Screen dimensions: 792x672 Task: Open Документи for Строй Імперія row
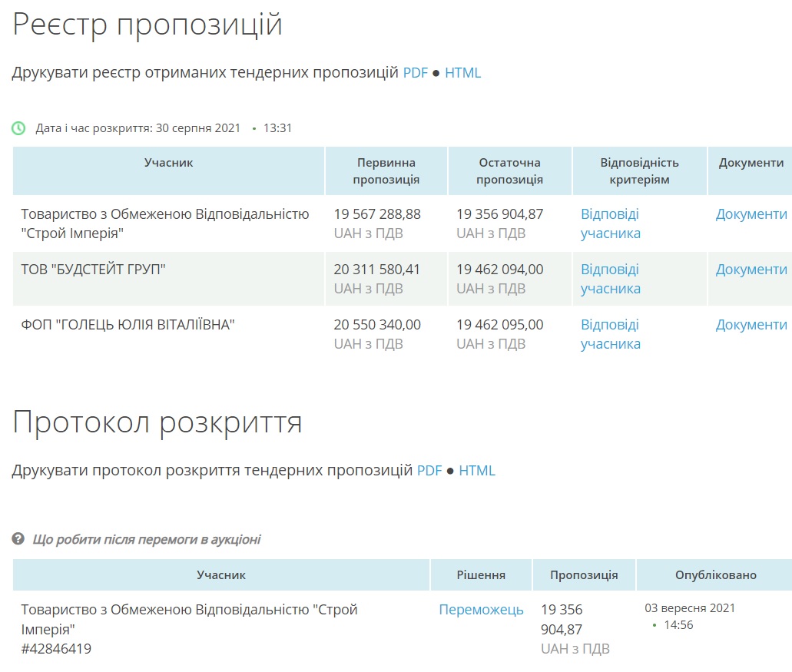pyautogui.click(x=751, y=214)
